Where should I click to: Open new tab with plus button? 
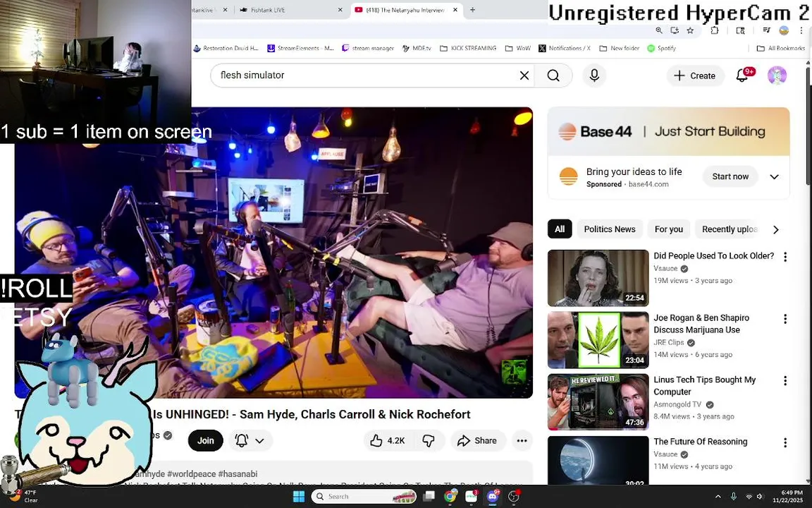(x=472, y=10)
